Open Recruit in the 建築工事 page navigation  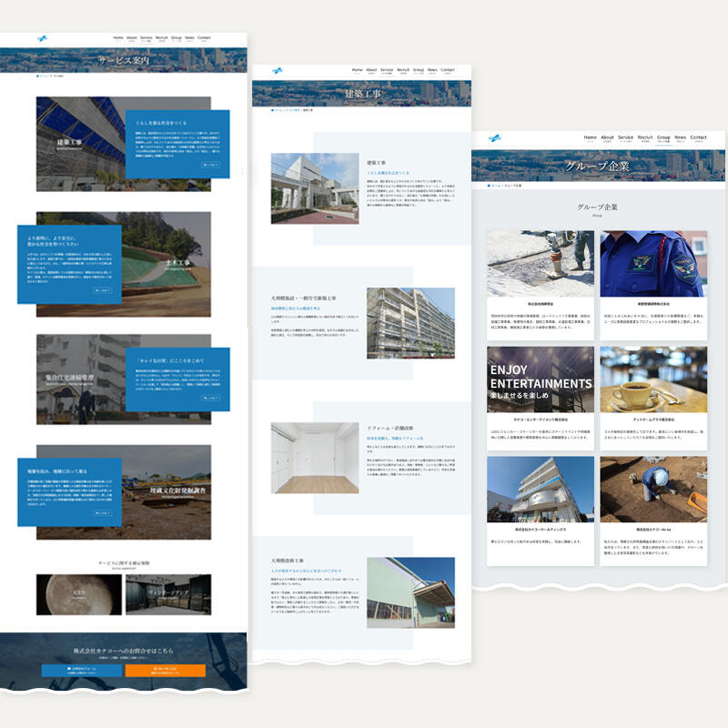[403, 71]
